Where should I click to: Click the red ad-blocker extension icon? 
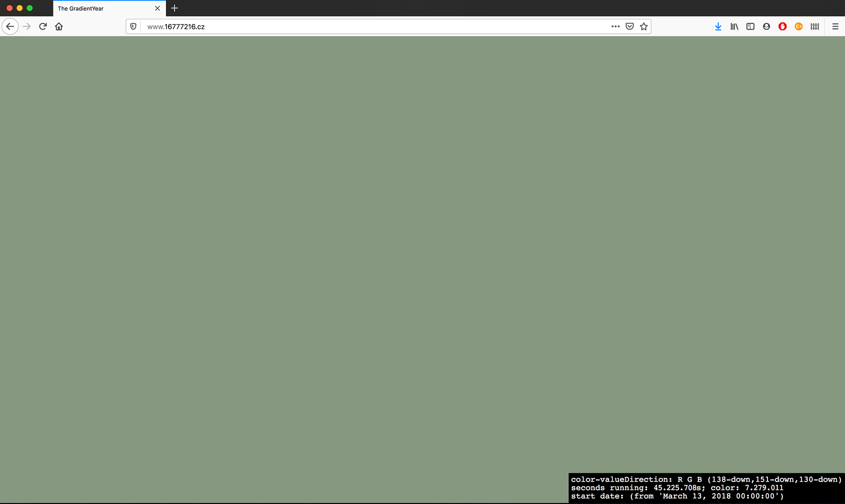(783, 26)
